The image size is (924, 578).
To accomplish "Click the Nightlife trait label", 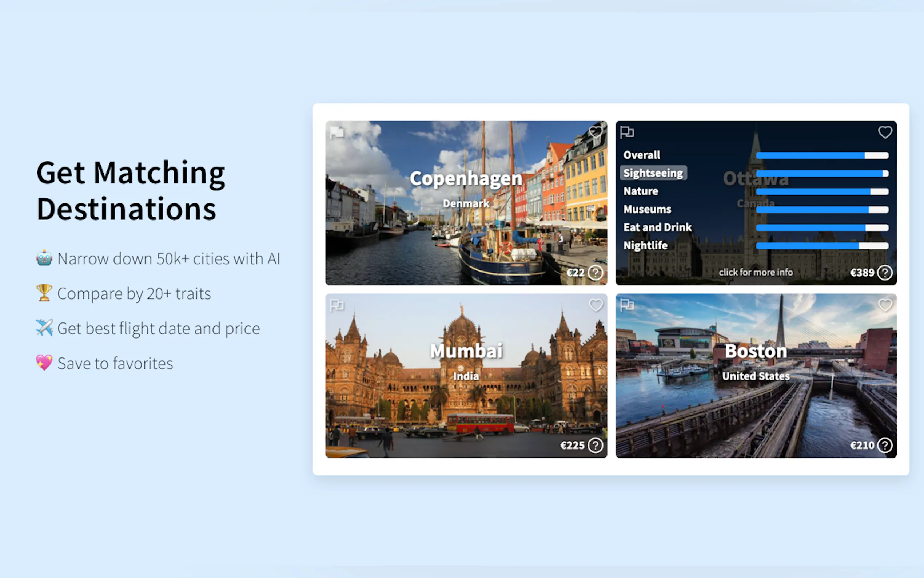I will click(x=645, y=245).
